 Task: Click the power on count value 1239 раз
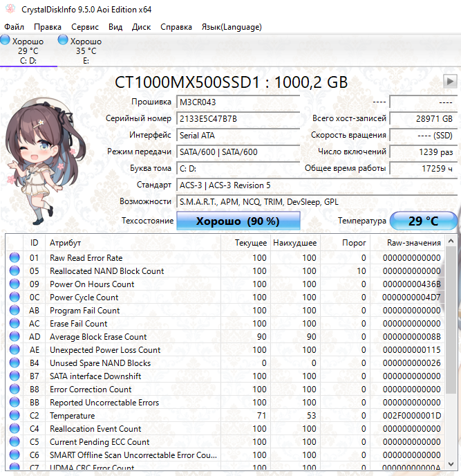[424, 152]
